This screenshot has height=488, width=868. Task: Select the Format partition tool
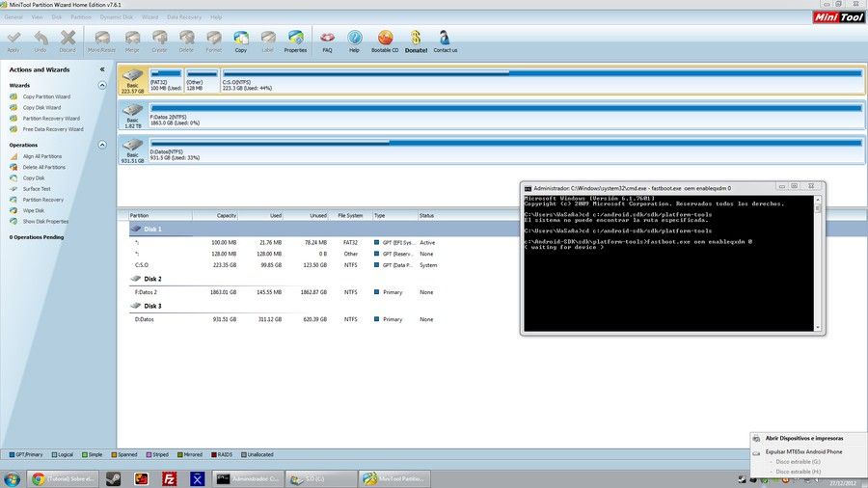click(214, 41)
